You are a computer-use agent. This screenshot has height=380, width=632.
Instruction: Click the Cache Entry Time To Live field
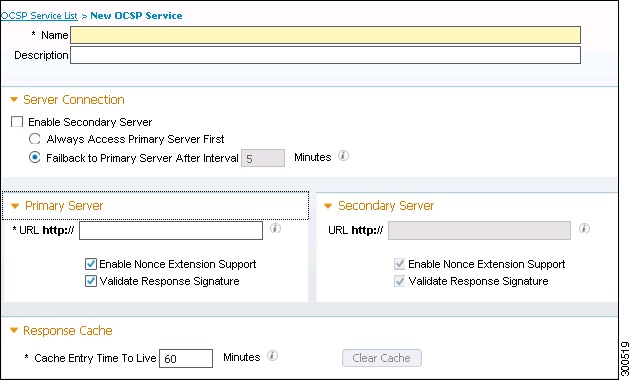[186, 359]
